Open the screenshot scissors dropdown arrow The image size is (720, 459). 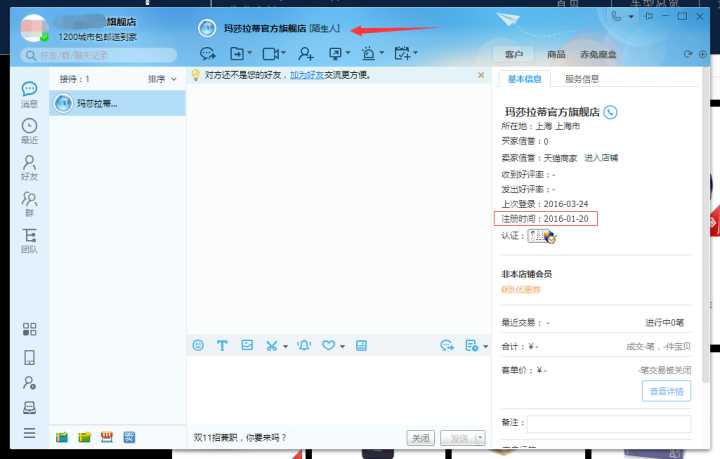tap(286, 347)
